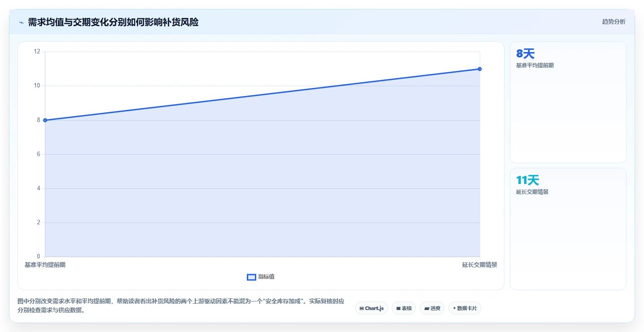Click 延长交期情景 caption under 11天
The width and height of the screenshot is (644, 332).
(532, 192)
